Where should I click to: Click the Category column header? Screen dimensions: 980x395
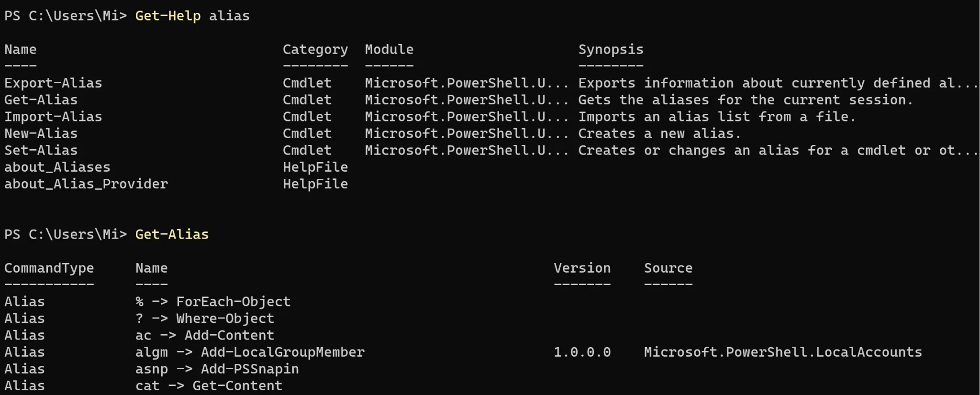[x=315, y=49]
